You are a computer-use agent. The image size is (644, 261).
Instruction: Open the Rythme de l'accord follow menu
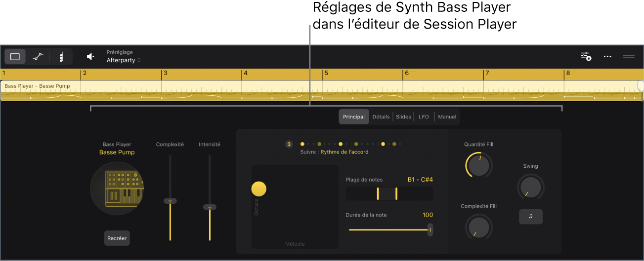coord(344,152)
